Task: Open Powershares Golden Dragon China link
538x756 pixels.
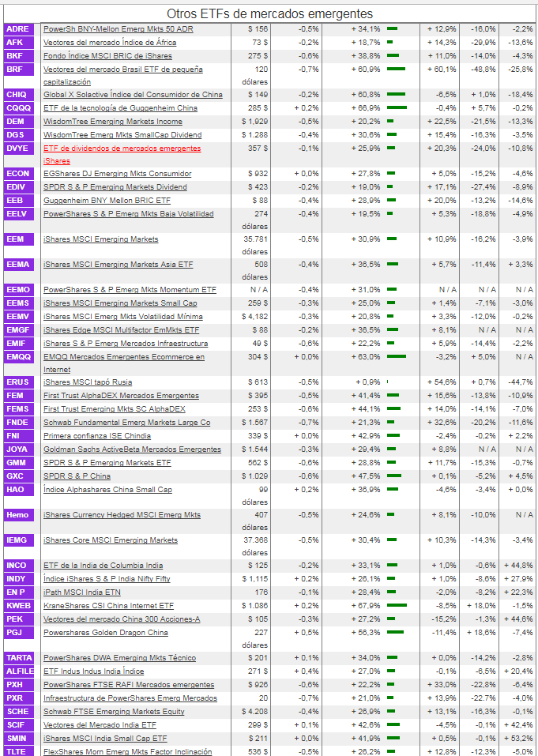Action: tap(105, 633)
